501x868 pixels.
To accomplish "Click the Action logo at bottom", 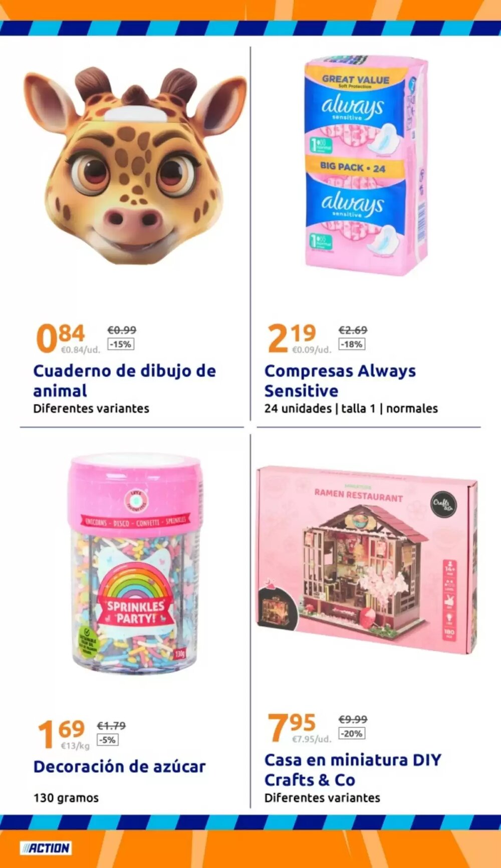I will (45, 848).
